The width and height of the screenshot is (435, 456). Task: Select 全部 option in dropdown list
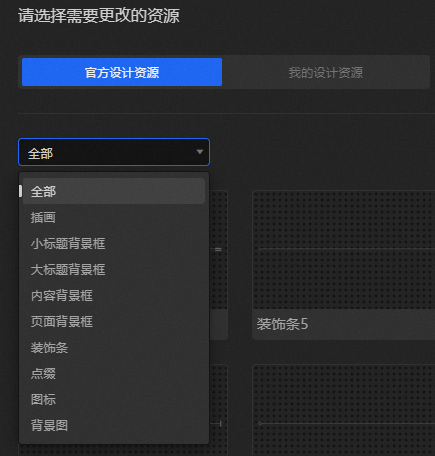(114, 191)
